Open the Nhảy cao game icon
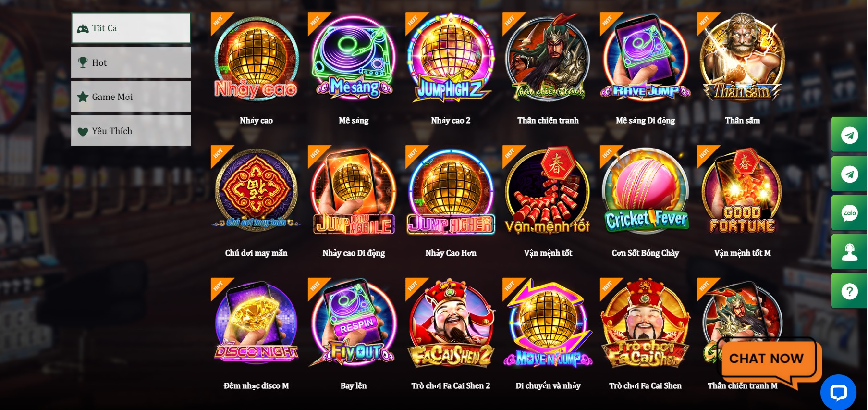The width and height of the screenshot is (868, 410). click(256, 58)
